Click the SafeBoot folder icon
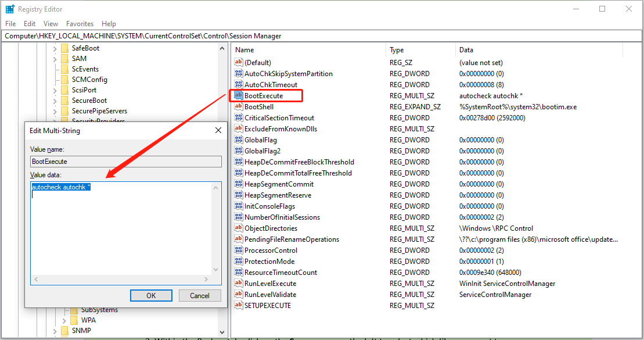This screenshot has width=644, height=340. pyautogui.click(x=65, y=48)
